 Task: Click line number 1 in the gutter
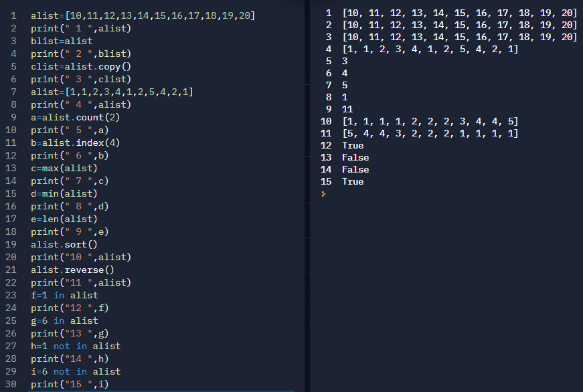tap(14, 15)
